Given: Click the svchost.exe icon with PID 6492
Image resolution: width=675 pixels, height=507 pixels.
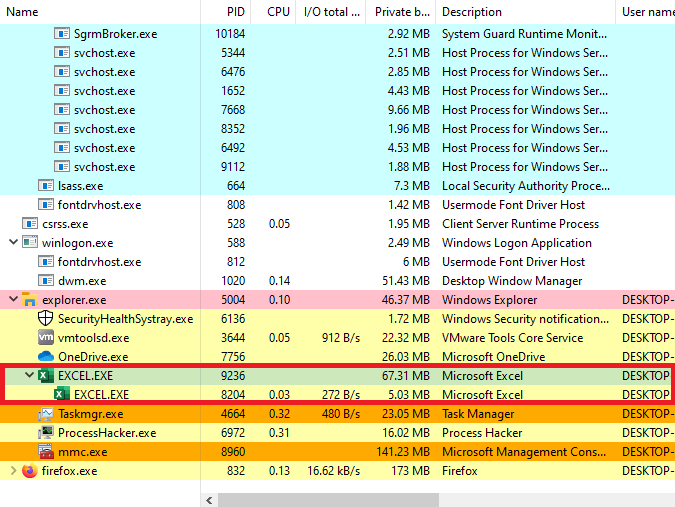Looking at the screenshot, I should click(x=62, y=148).
